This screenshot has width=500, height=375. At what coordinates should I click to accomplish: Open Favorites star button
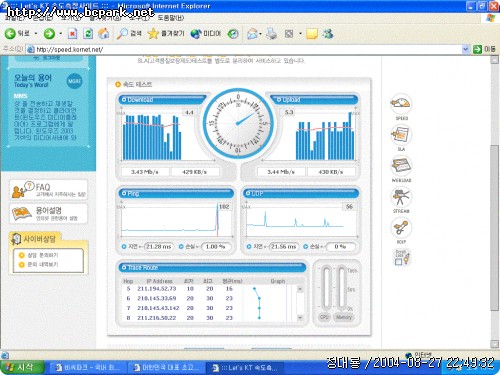pos(166,33)
